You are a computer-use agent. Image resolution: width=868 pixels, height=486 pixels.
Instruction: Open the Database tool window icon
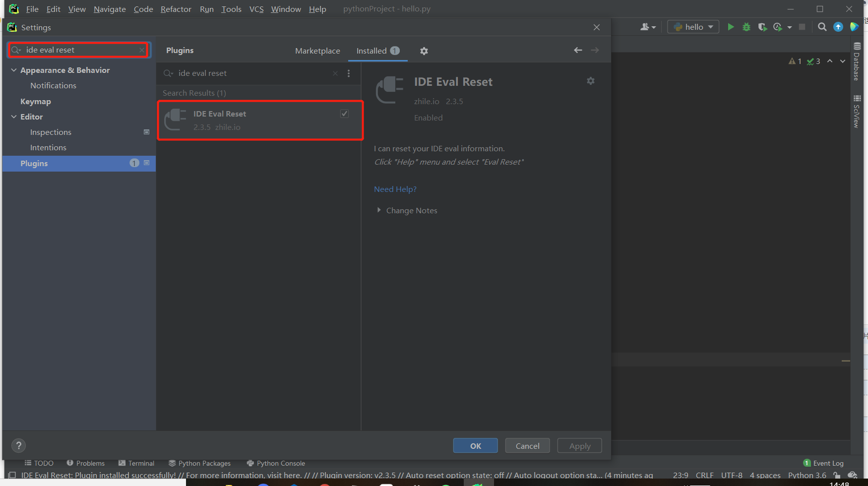click(x=857, y=61)
